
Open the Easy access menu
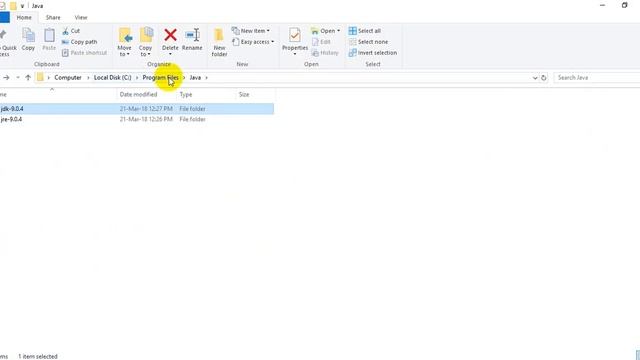pos(253,42)
